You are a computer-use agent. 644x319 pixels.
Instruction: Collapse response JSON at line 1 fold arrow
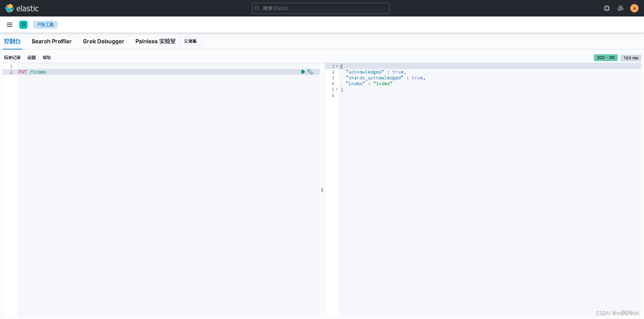click(337, 66)
